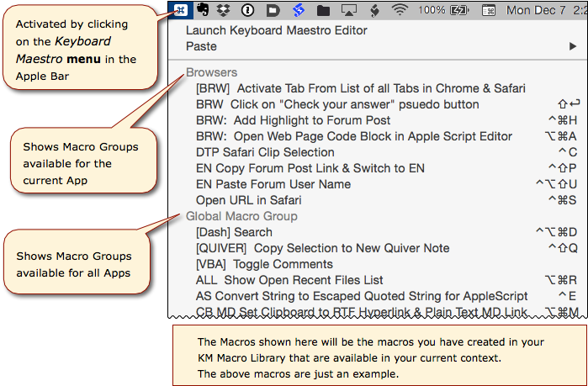Open the AirPlay display menu icon
This screenshot has height=386, width=588.
[x=348, y=10]
